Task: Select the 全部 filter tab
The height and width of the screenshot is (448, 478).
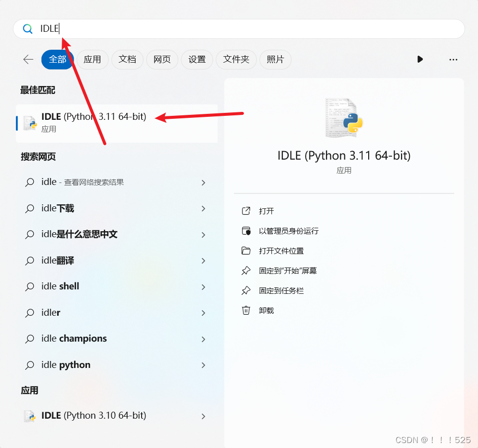Action: pyautogui.click(x=57, y=60)
